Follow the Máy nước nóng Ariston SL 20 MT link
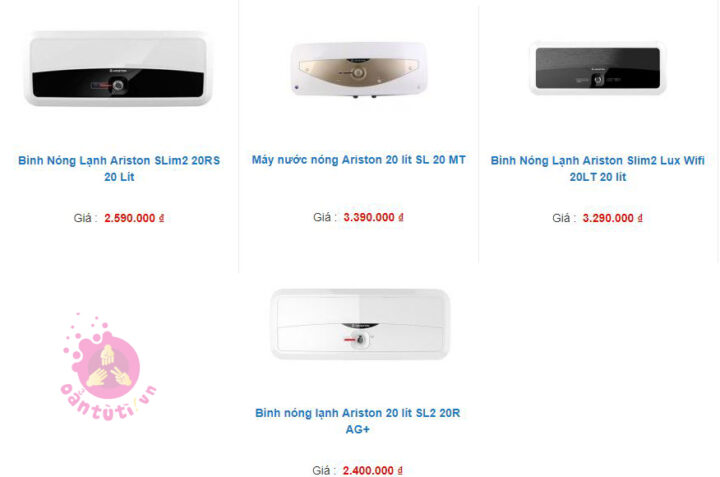Screen dimensions: 720x477 [x=359, y=160]
